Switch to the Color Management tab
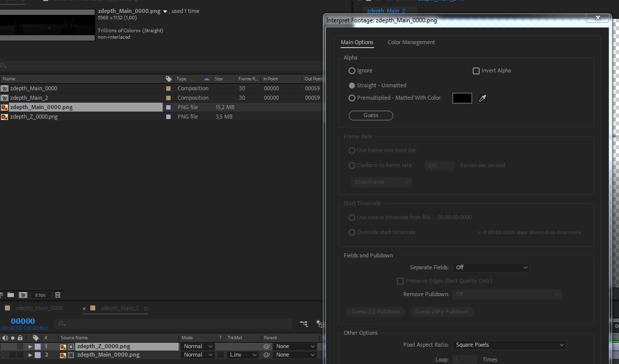Viewport: 619px width, 364px height. tap(411, 42)
